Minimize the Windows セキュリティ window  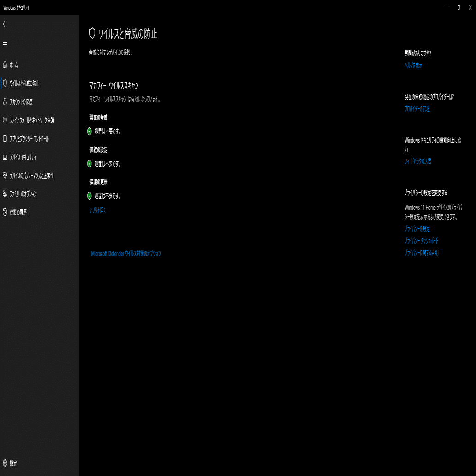click(447, 7)
